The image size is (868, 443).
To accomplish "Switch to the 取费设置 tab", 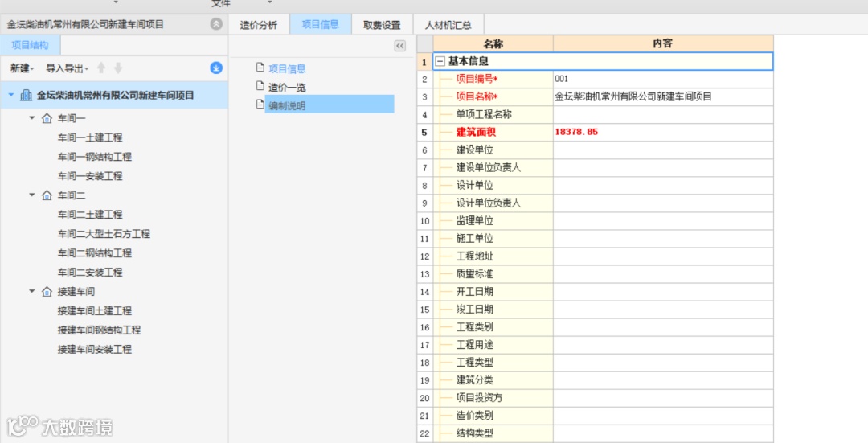I will [382, 25].
